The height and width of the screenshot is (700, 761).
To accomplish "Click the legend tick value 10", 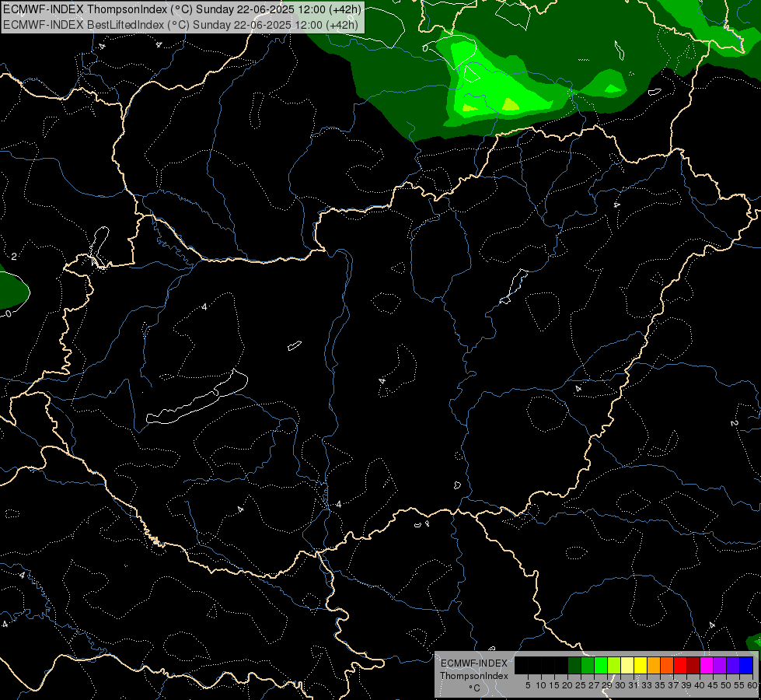I will [541, 685].
